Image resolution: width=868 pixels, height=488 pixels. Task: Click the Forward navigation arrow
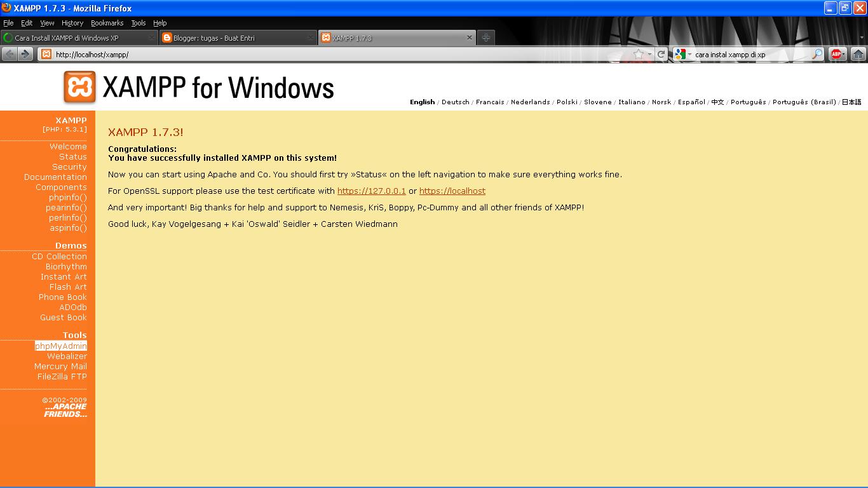pyautogui.click(x=26, y=54)
